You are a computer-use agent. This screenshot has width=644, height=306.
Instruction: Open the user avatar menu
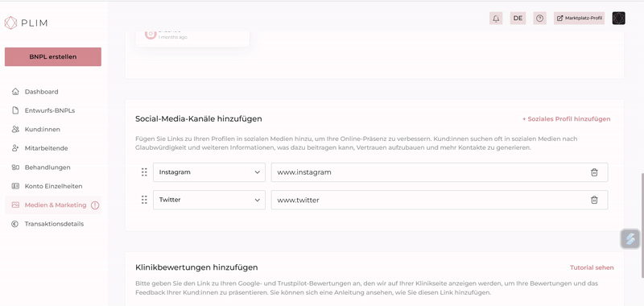click(x=618, y=18)
